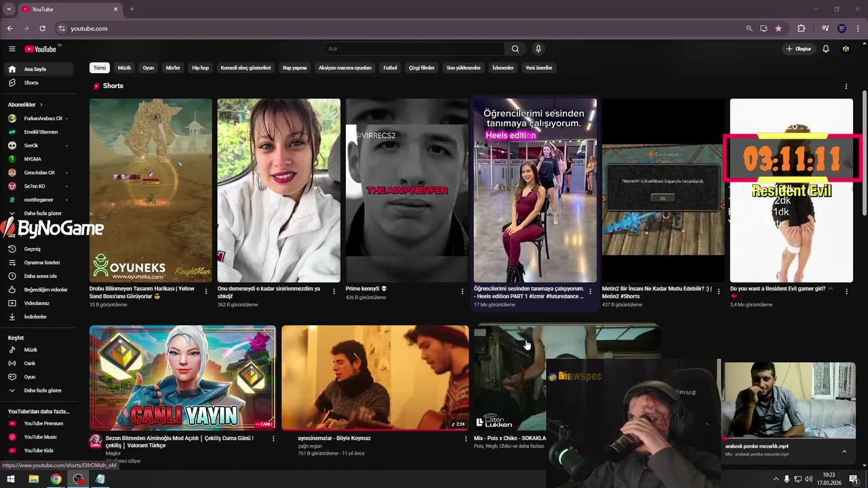This screenshot has width=868, height=488.
Task: Select the Müzik filter chip
Action: (124, 68)
